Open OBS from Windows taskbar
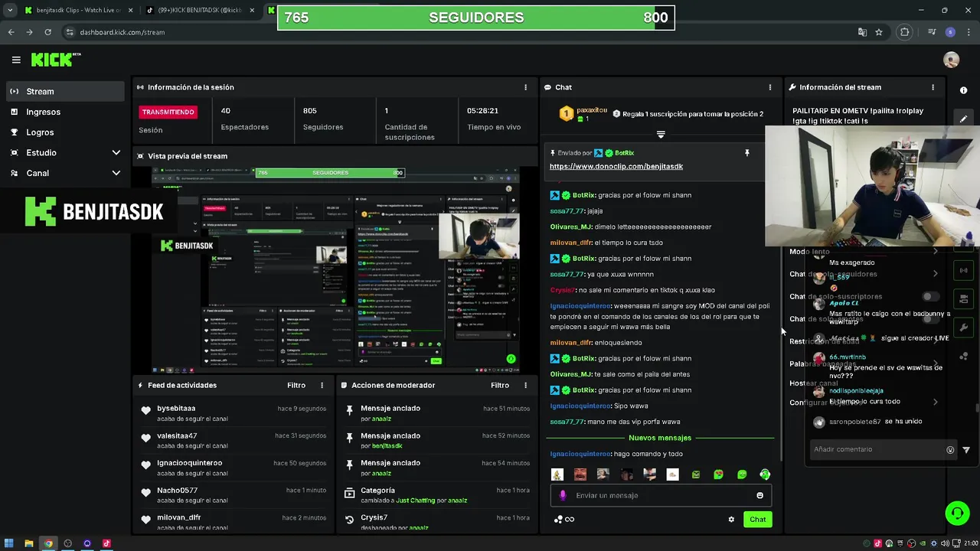Viewport: 980px width, 551px height. pos(67,543)
